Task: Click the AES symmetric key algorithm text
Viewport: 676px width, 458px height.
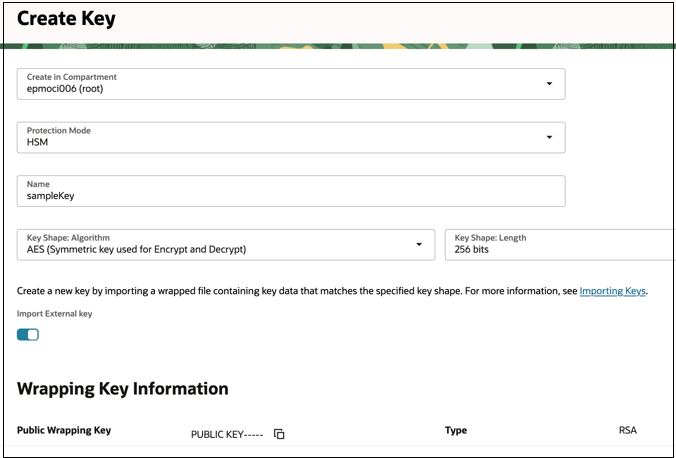Action: click(x=136, y=249)
